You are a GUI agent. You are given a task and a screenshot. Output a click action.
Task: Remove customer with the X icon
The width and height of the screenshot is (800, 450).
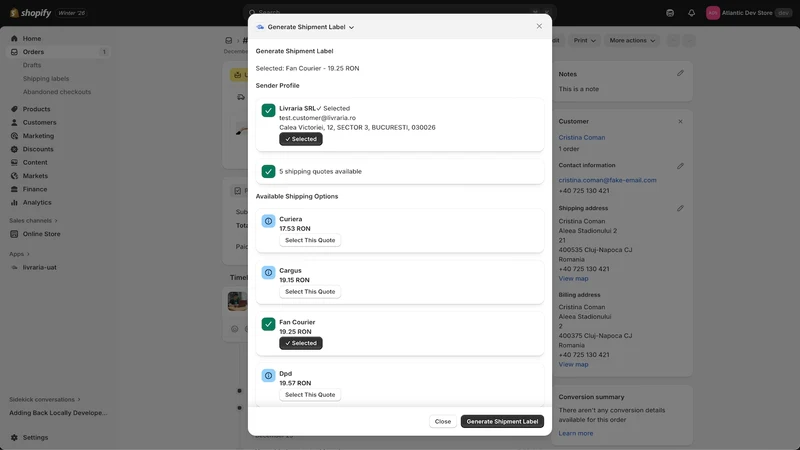[x=680, y=121]
